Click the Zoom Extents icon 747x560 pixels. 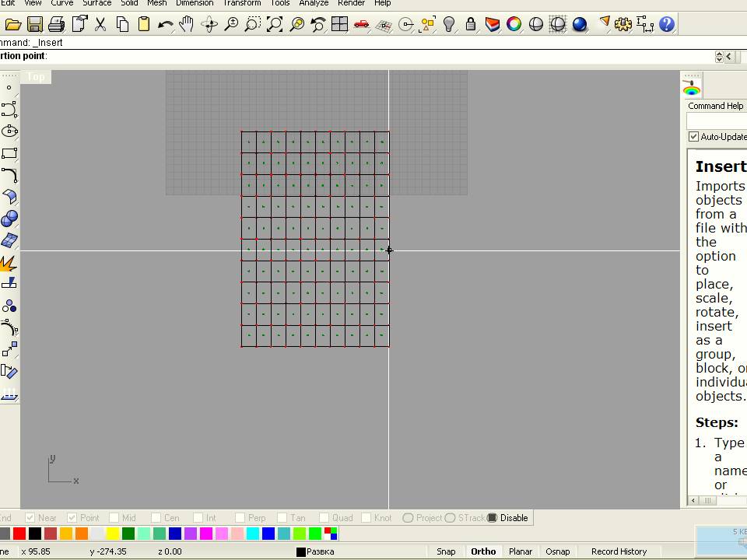click(275, 25)
